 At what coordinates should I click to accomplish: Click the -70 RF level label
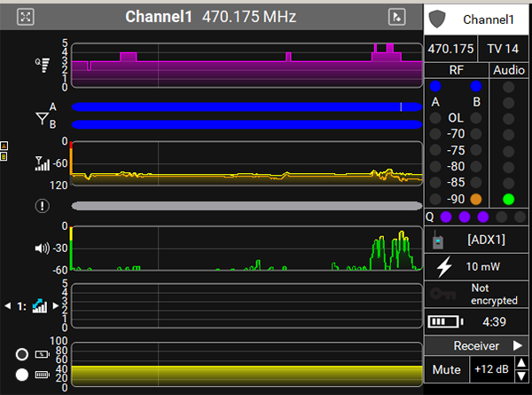[x=456, y=134]
